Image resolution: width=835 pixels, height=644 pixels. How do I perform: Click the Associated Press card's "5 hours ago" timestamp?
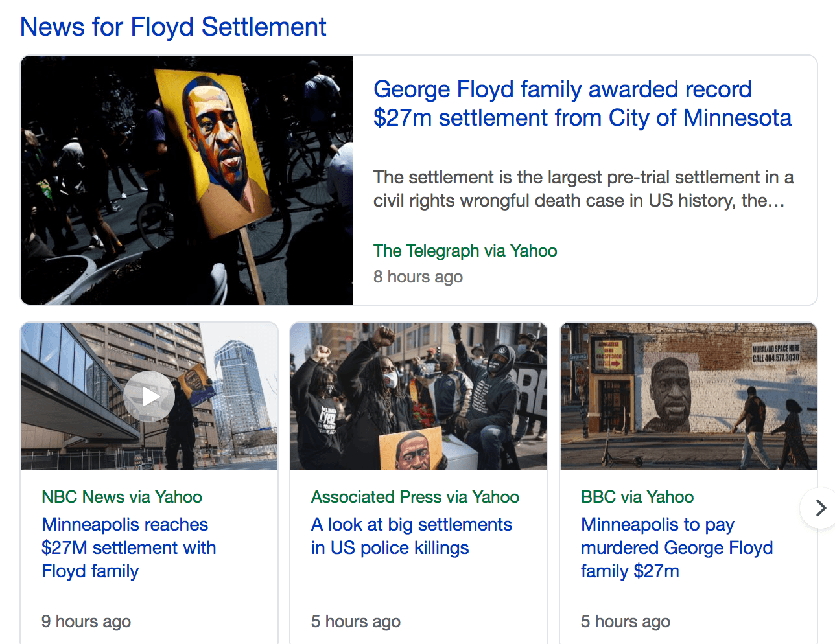(x=356, y=621)
